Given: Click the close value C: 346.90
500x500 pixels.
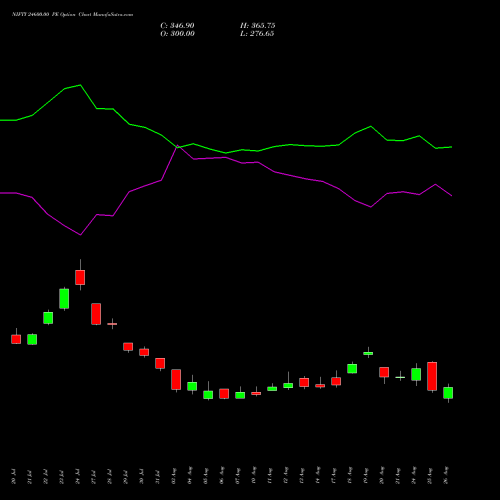Looking at the screenshot, I should pos(177,26).
